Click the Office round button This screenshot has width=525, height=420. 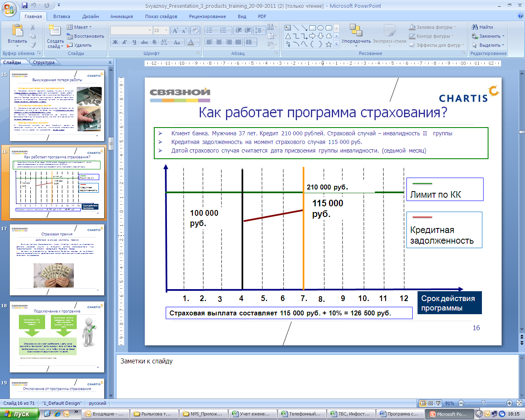pyautogui.click(x=9, y=9)
